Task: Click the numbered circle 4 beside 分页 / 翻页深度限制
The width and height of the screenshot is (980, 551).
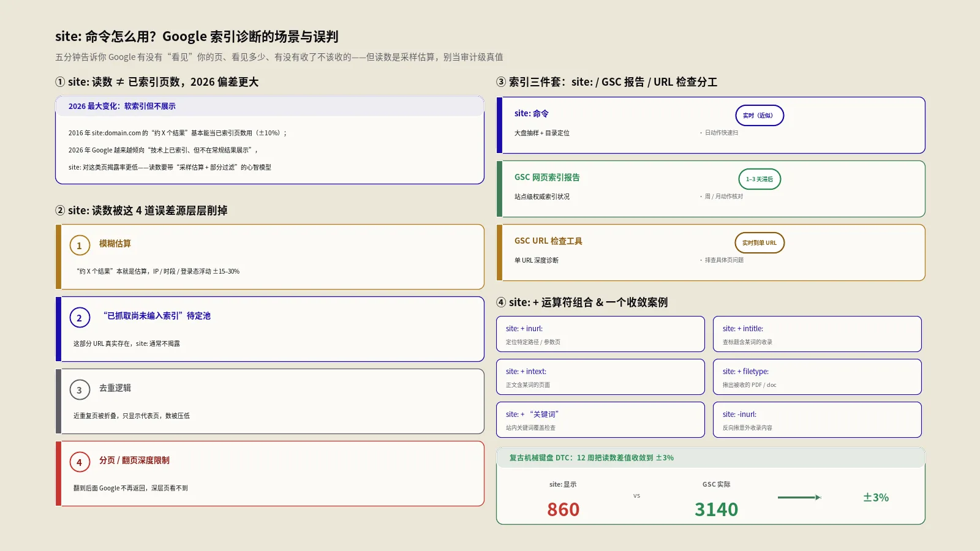Action: [x=80, y=462]
